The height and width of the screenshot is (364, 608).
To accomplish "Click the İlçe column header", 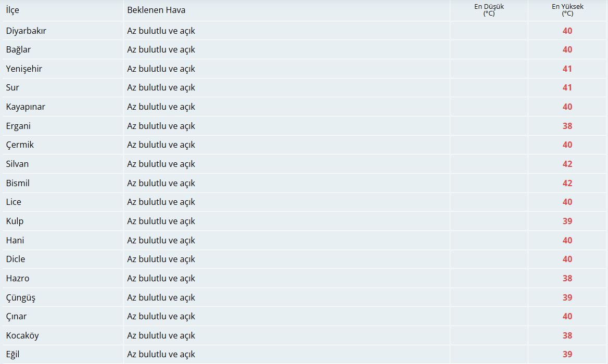I will coord(12,10).
